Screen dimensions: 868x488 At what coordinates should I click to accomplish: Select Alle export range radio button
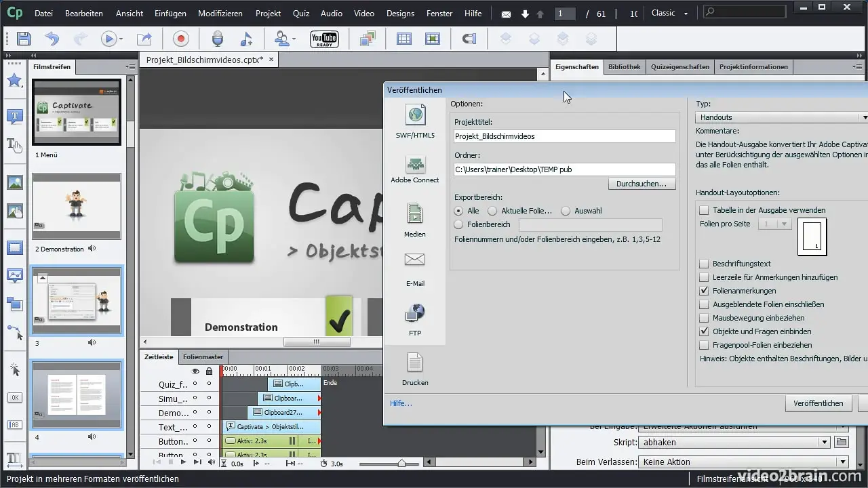[459, 211]
